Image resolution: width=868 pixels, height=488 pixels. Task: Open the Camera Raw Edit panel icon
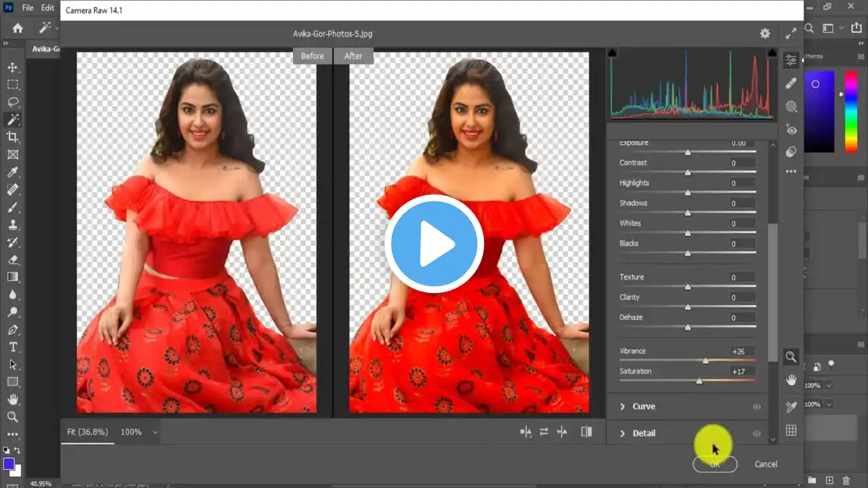pos(791,60)
